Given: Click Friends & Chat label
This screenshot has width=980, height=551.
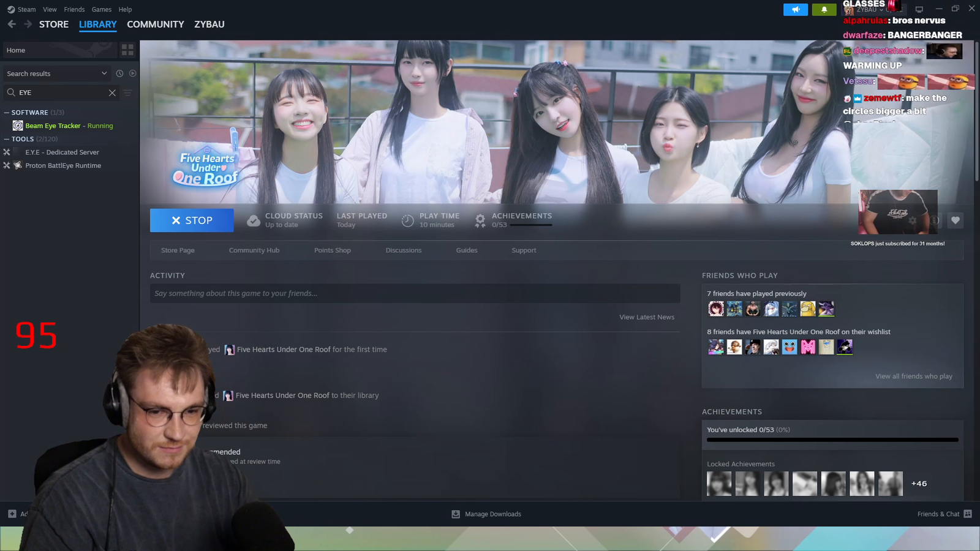Looking at the screenshot, I should pos(938,514).
